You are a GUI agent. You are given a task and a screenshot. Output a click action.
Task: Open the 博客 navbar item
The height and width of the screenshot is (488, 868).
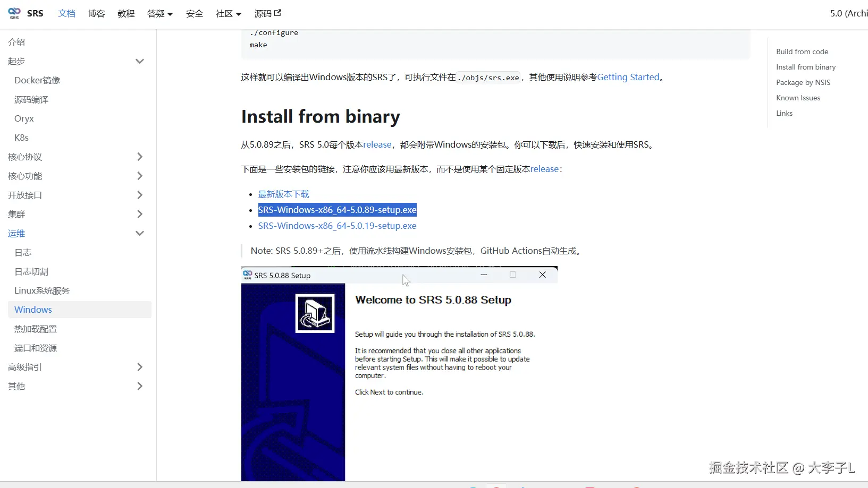96,13
